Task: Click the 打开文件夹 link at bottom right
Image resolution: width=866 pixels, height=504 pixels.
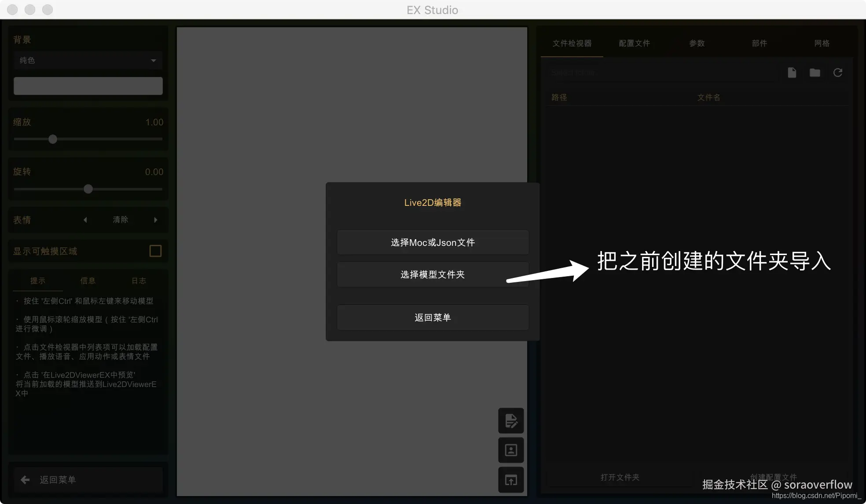Action: click(619, 477)
